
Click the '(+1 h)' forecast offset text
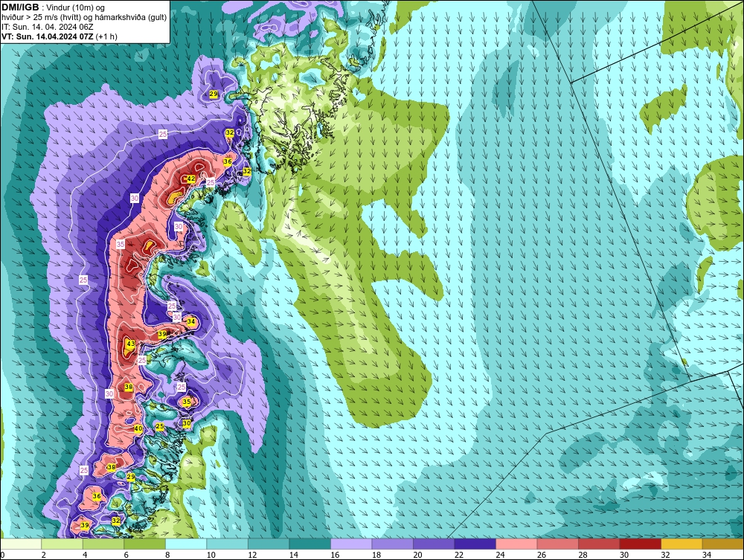[106, 36]
